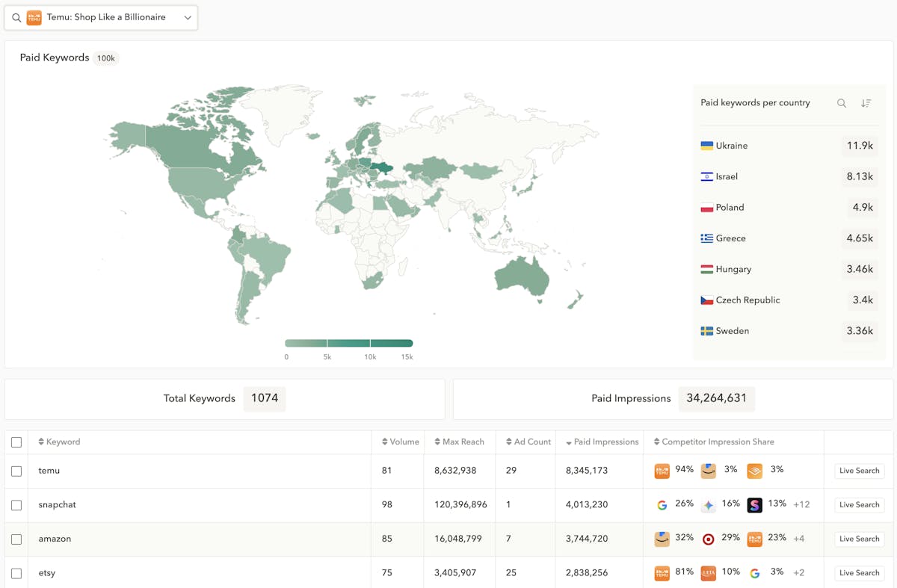The image size is (897, 588).
Task: Click the Temu app icon in the app selector
Action: tap(34, 18)
